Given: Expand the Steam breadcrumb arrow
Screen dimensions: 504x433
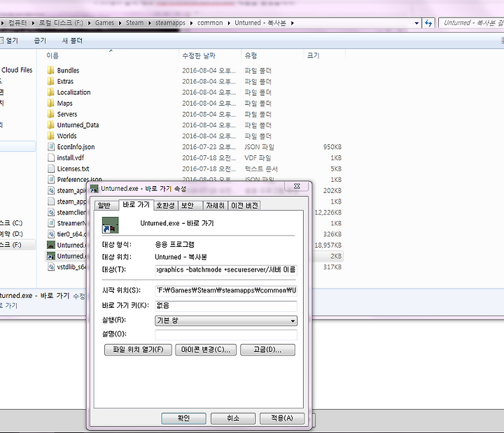Looking at the screenshot, I should [149, 23].
